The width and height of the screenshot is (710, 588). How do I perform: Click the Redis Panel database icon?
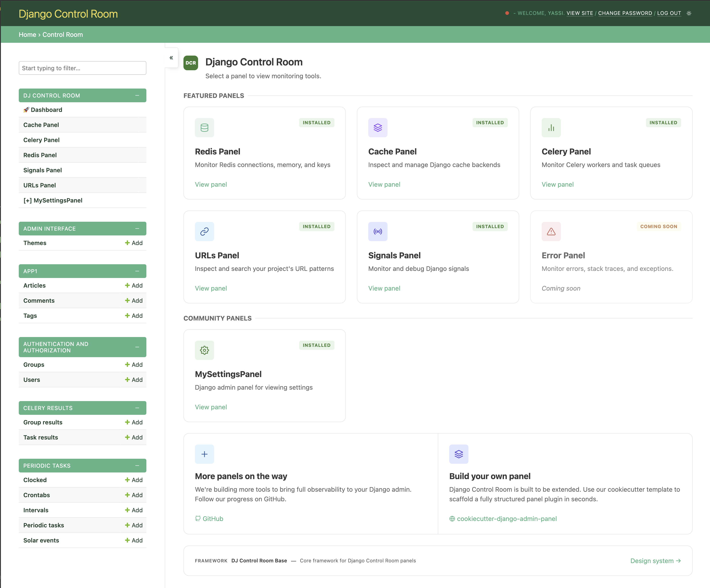point(204,128)
